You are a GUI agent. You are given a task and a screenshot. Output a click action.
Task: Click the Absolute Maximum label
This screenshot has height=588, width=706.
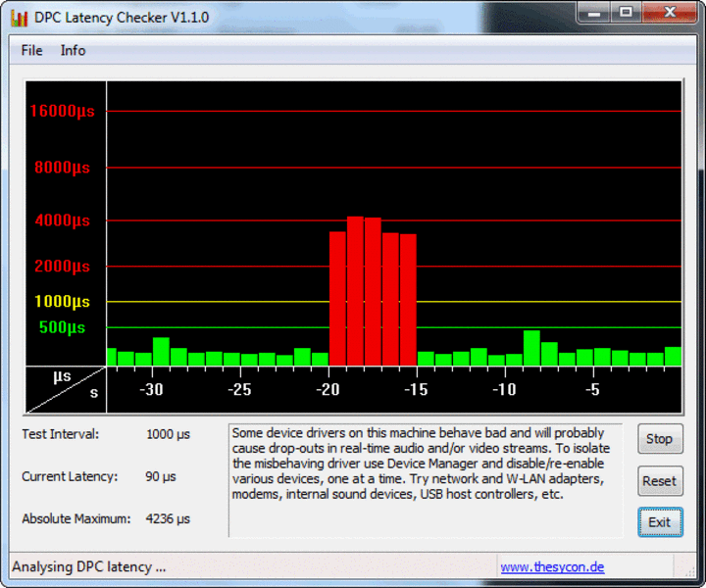[76, 518]
